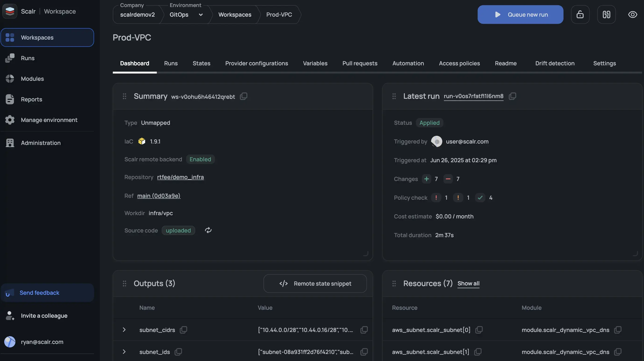Open the Access policies tab

459,63
